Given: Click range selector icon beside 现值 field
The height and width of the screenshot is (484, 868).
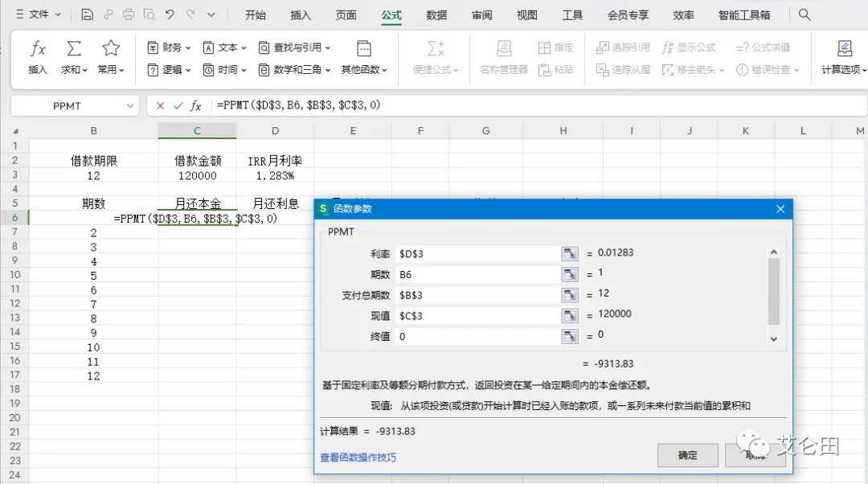Looking at the screenshot, I should tap(570, 315).
